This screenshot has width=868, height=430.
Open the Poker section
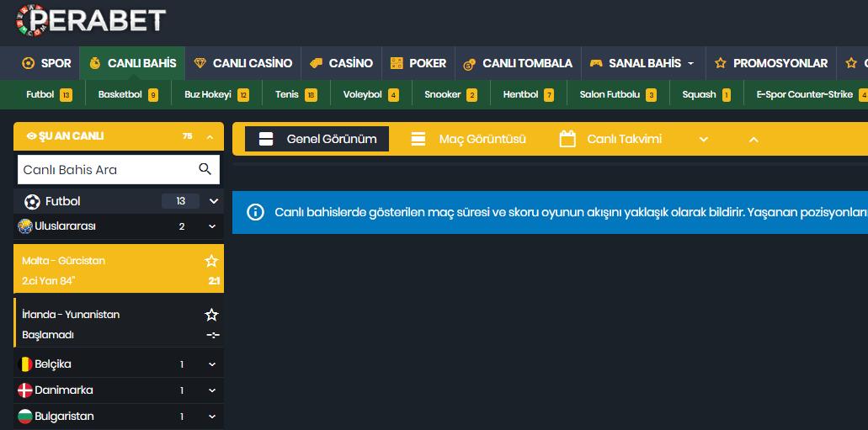[418, 63]
